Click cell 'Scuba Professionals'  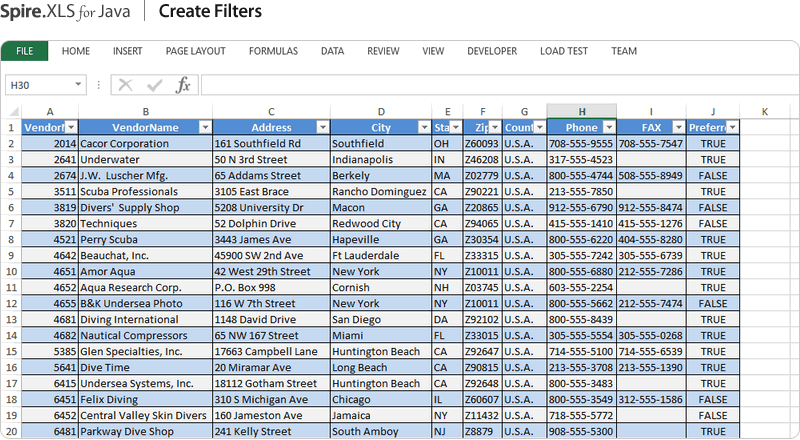(145, 191)
